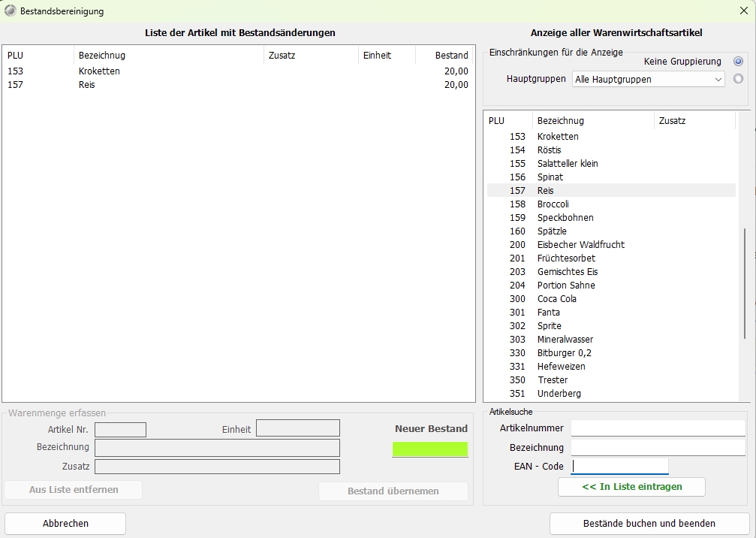Focus the Bezeichnung search field
Image resolution: width=756 pixels, height=538 pixels.
pyautogui.click(x=658, y=448)
